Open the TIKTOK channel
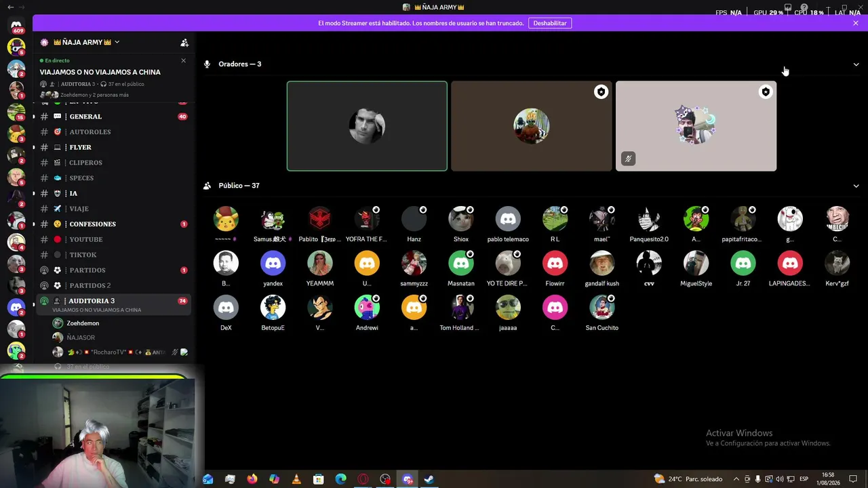Viewport: 868px width, 488px height. pyautogui.click(x=113, y=255)
